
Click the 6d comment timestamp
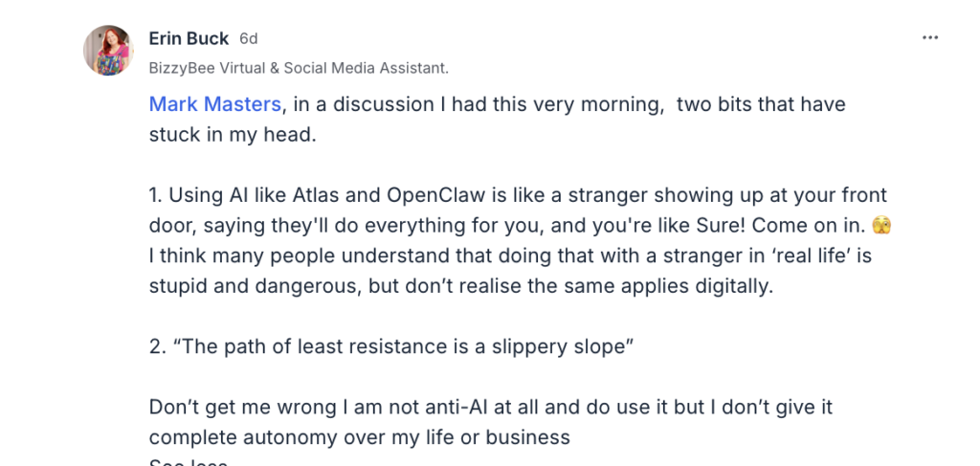pyautogui.click(x=249, y=39)
